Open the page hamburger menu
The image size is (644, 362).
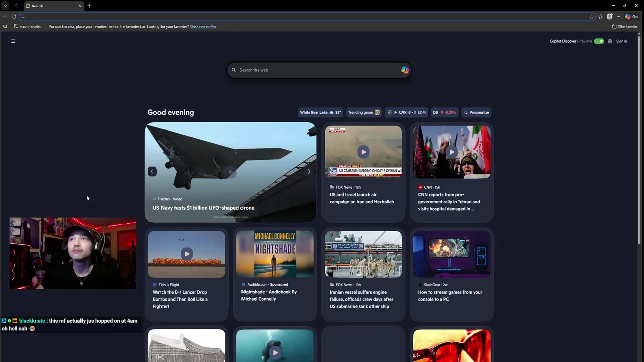point(13,41)
